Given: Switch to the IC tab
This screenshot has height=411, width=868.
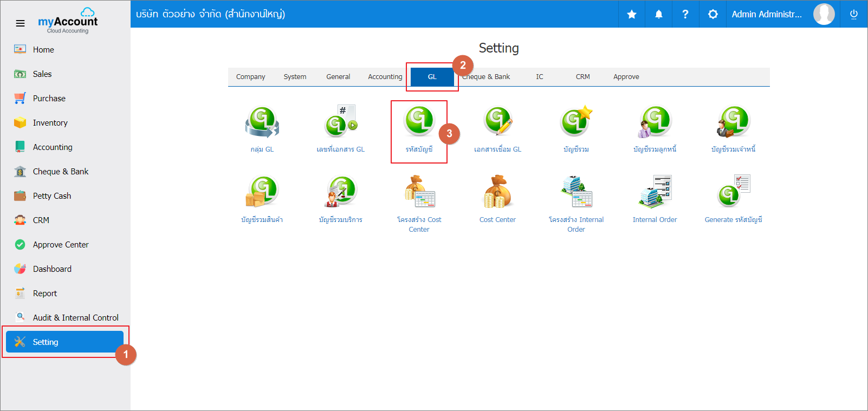Looking at the screenshot, I should click(x=540, y=77).
